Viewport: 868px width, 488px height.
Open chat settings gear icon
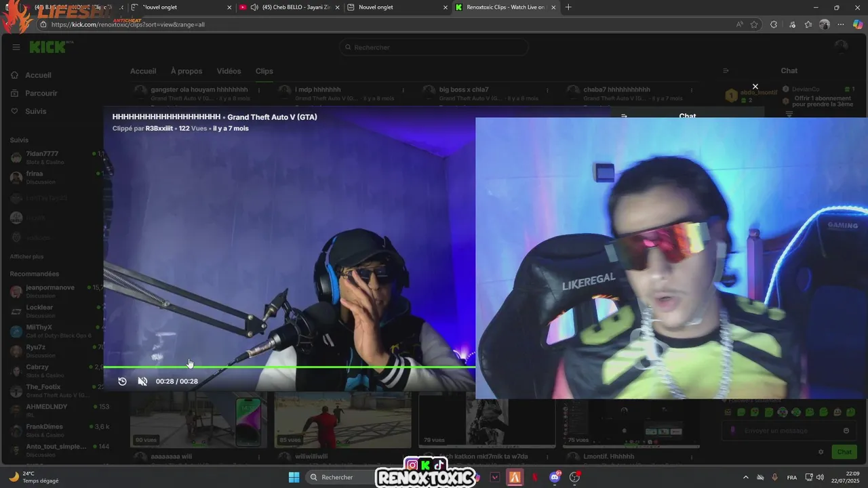821,452
